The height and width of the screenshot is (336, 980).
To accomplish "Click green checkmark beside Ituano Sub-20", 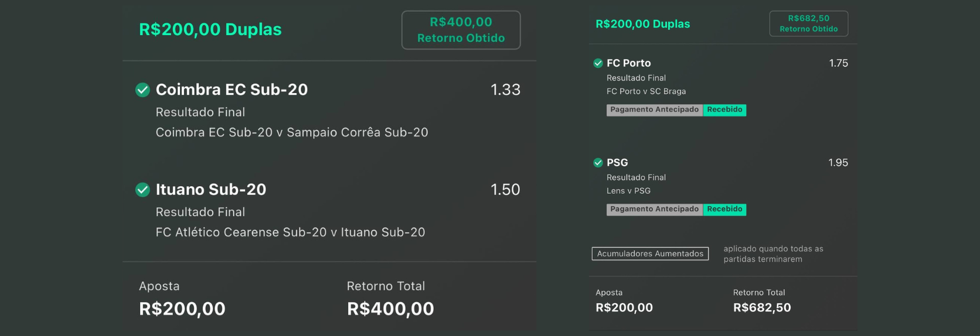I will pos(142,190).
